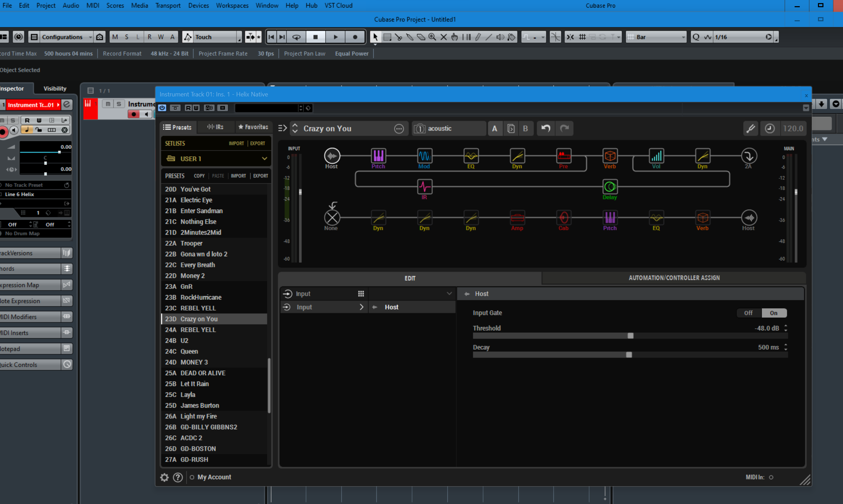
Task: Open the Transport menu
Action: (168, 5)
